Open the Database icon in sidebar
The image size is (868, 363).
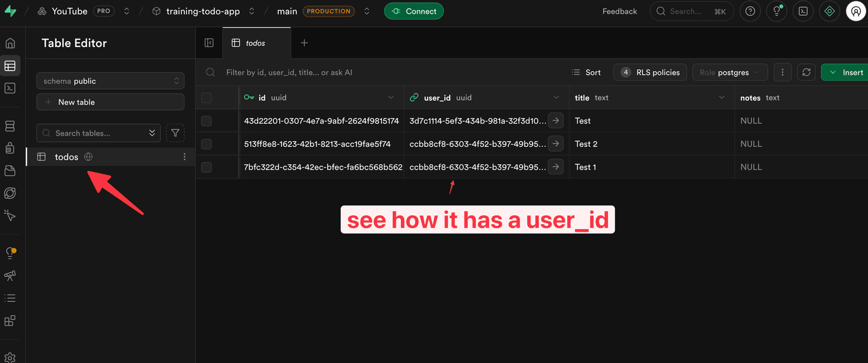10,126
